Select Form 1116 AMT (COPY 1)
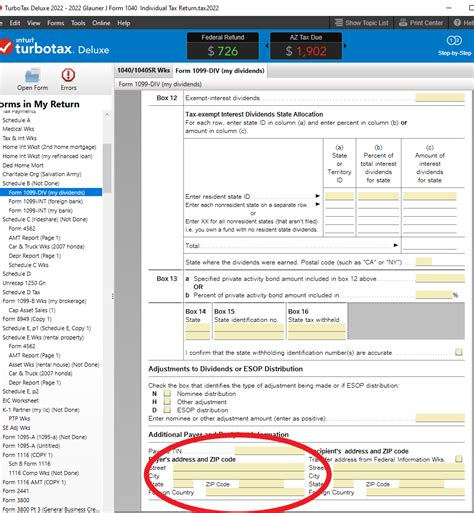The height and width of the screenshot is (513, 474). pyautogui.click(x=34, y=482)
